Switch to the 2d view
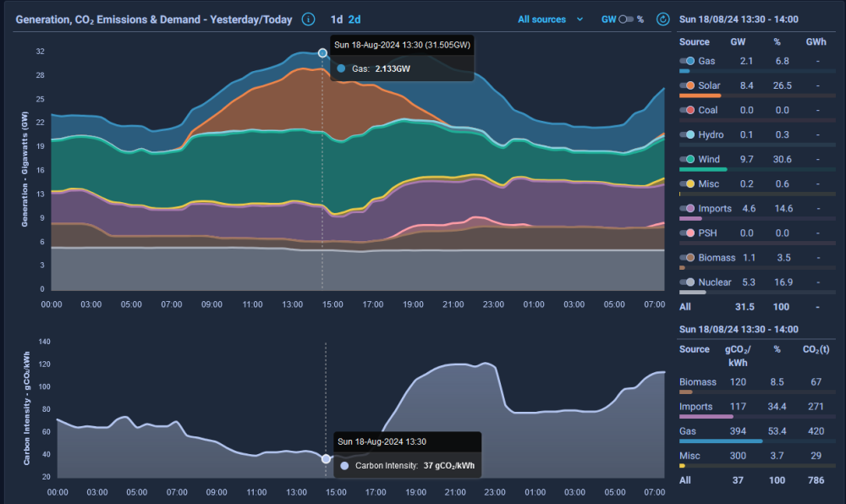The image size is (846, 504). [x=354, y=19]
